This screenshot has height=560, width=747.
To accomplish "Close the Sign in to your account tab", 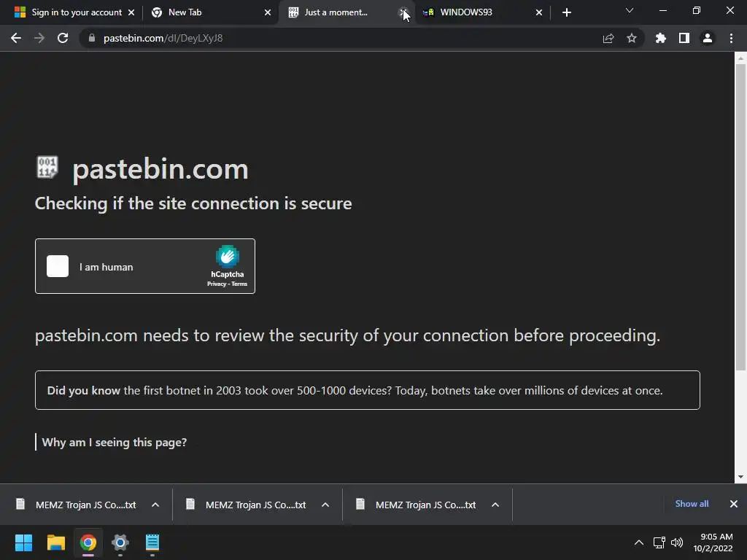I will click(x=131, y=12).
